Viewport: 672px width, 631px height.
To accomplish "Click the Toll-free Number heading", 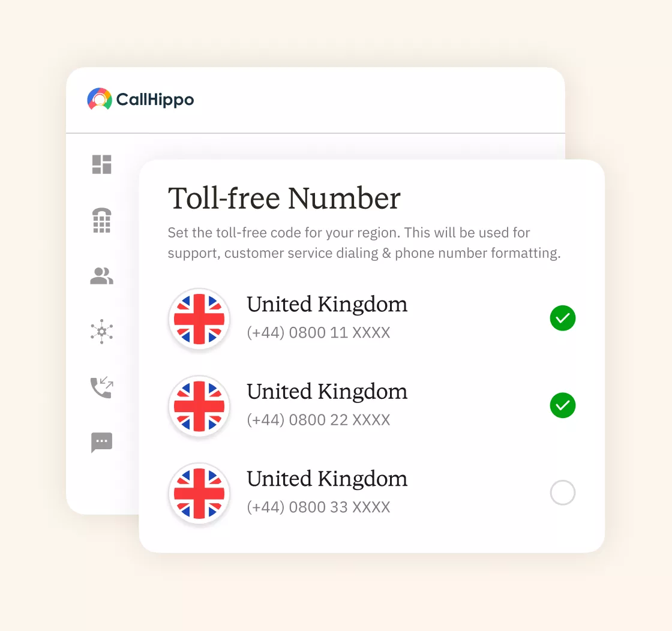I will (x=284, y=198).
